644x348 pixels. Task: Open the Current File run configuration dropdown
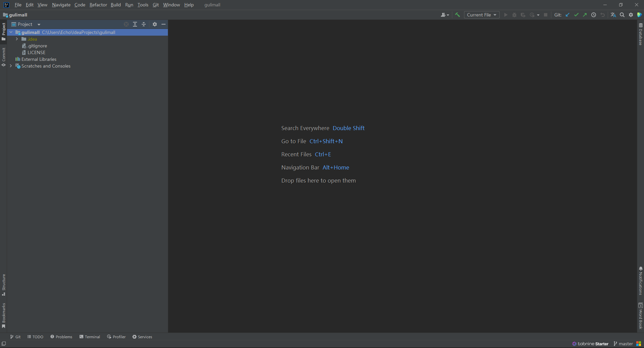click(x=481, y=15)
